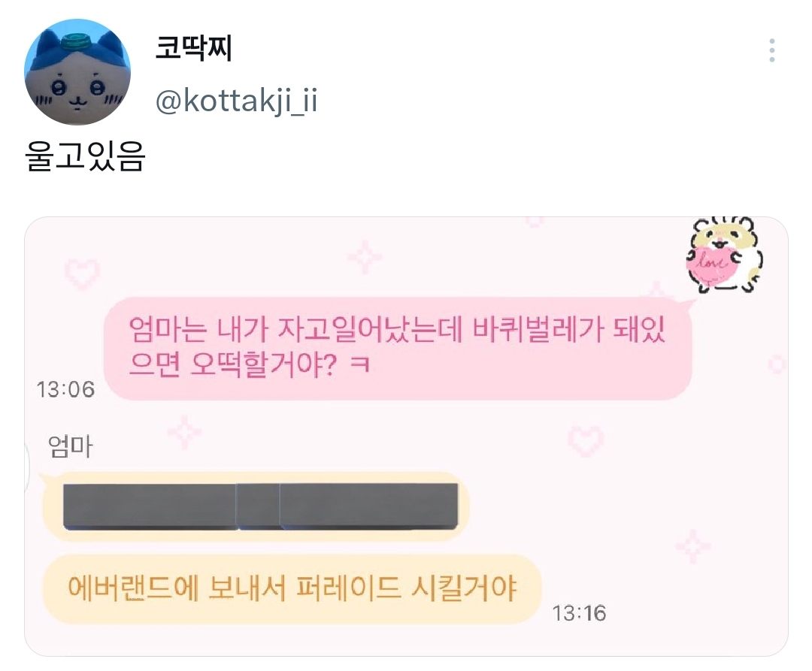Click the @kottakji_ii handle
The image size is (812, 671).
[x=235, y=101]
